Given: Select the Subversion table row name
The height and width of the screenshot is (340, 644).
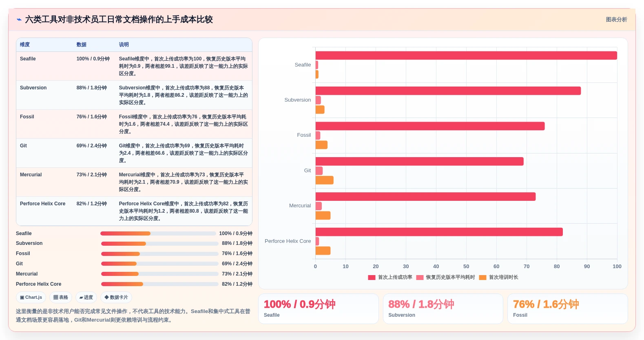Looking at the screenshot, I should (x=33, y=88).
